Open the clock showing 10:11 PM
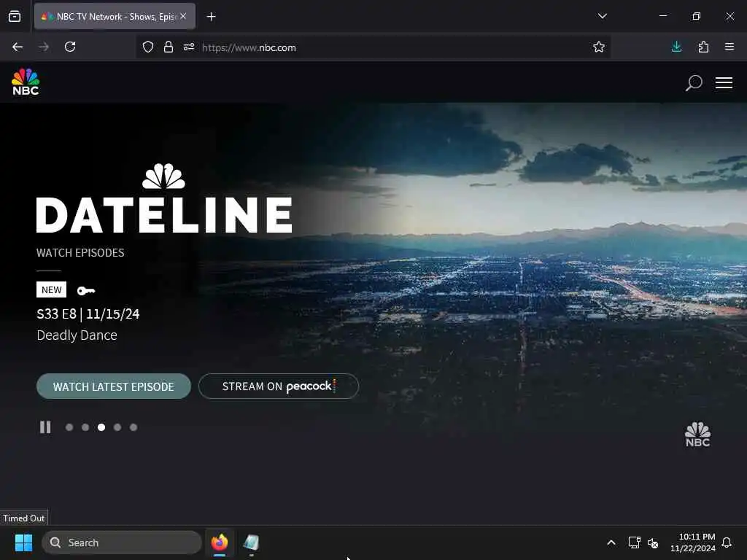The width and height of the screenshot is (747, 560). (693, 542)
